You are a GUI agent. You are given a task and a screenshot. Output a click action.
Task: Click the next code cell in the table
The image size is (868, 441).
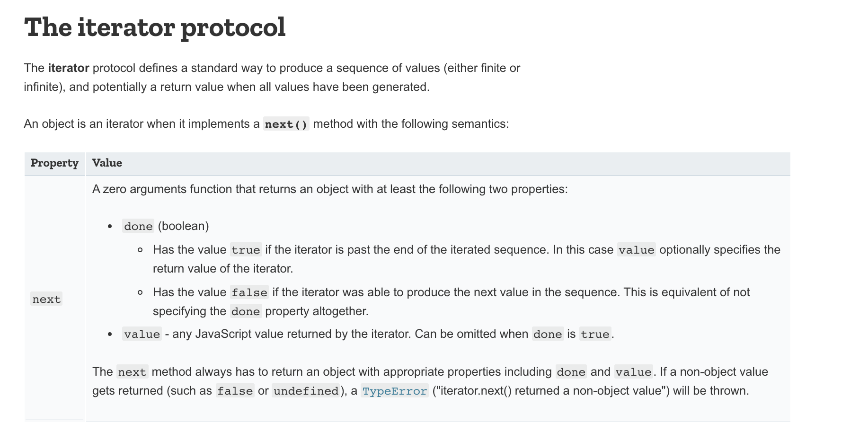pyautogui.click(x=46, y=299)
